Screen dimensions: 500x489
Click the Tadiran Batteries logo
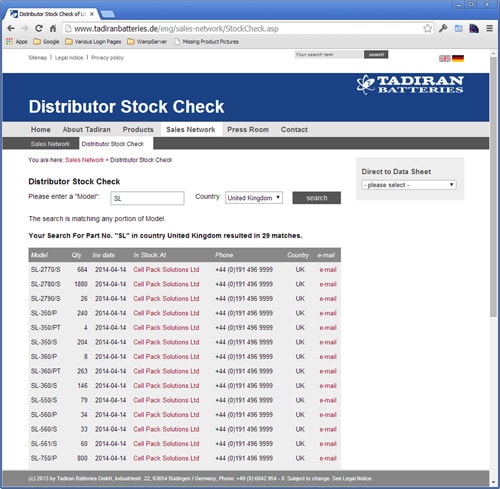[410, 85]
